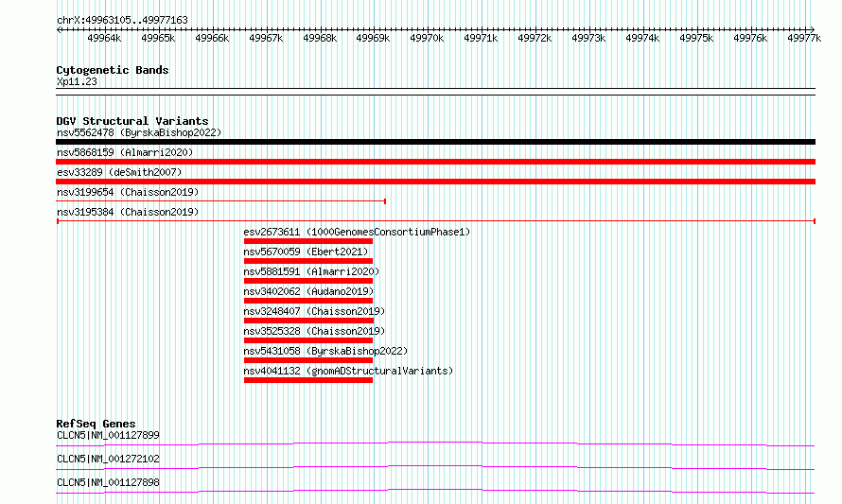Image resolution: width=842 pixels, height=504 pixels.
Task: Open variant nsv3402062 (Audano2019) label
Action: pos(308,291)
